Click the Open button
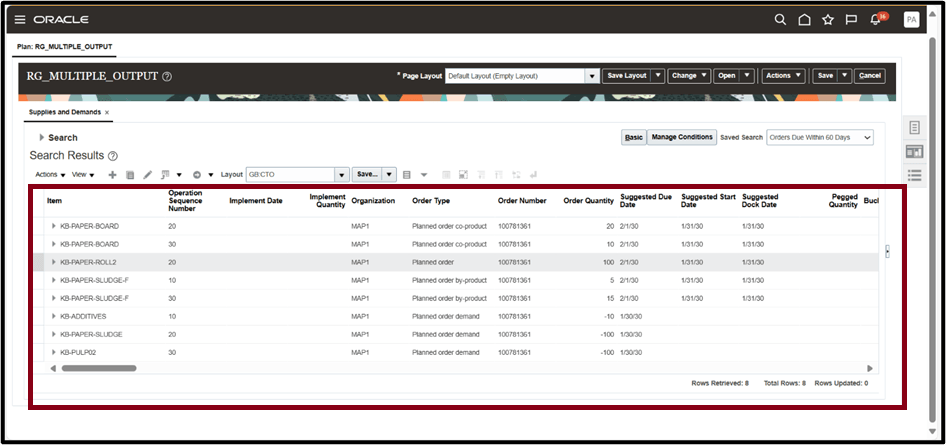The image size is (946, 445). click(727, 76)
